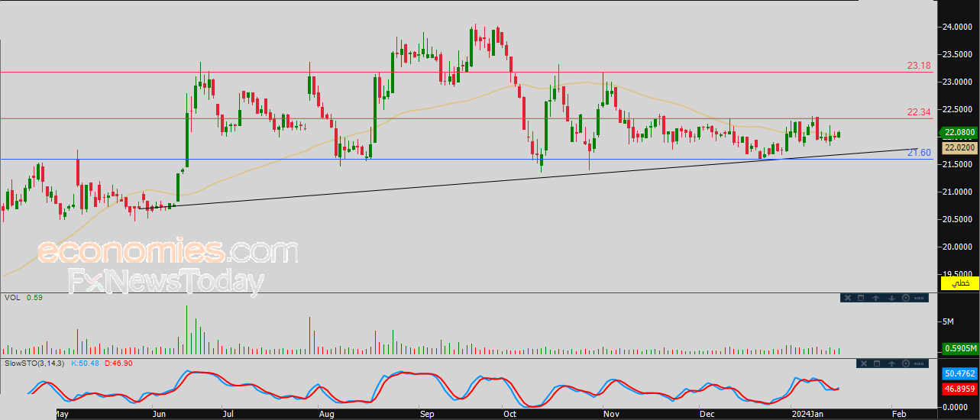Maximize the SlowSTO indicator panel

[x=877, y=363]
